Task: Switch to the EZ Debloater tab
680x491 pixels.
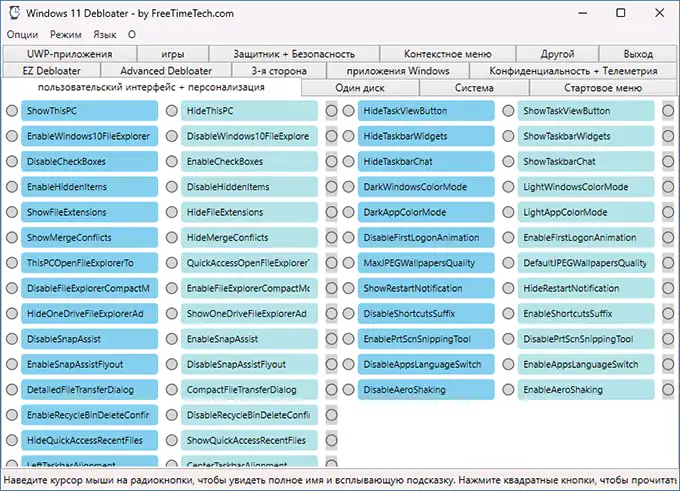Action: (x=51, y=71)
